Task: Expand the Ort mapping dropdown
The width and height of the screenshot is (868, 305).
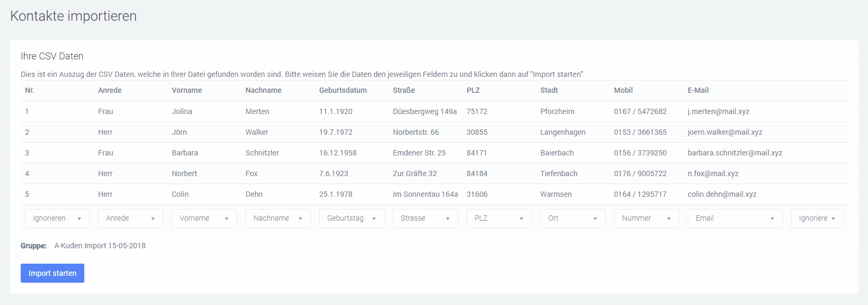Action: click(572, 219)
